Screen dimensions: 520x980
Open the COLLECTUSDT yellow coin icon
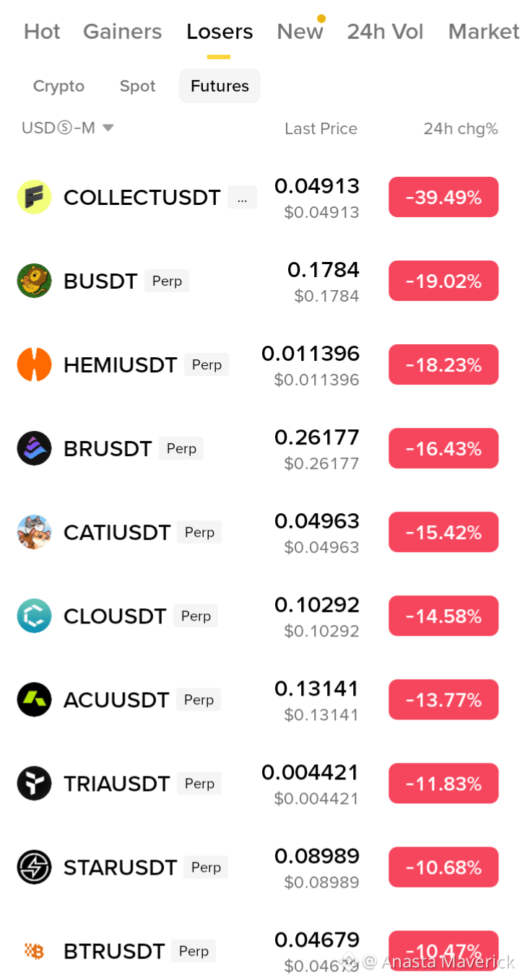(x=34, y=197)
